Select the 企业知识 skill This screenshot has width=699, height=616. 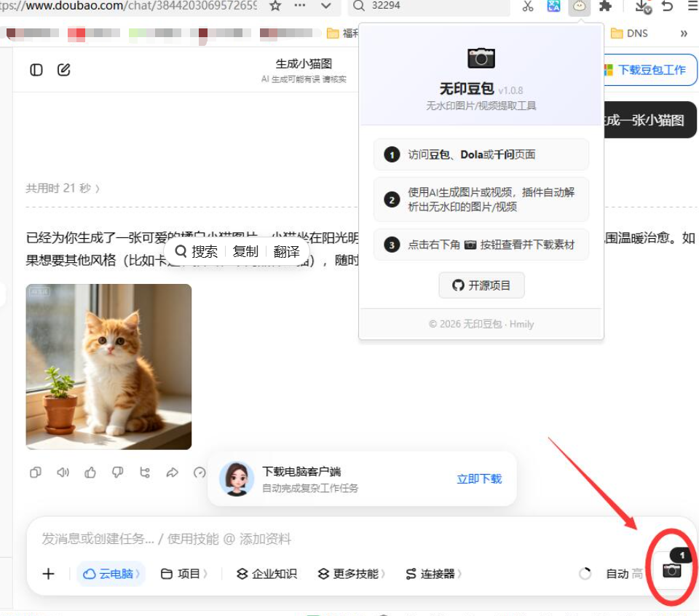266,574
